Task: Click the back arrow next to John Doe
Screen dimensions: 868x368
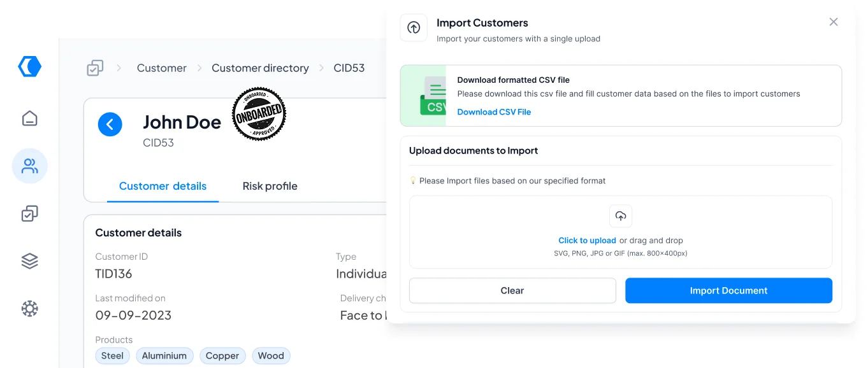Action: pyautogui.click(x=110, y=124)
